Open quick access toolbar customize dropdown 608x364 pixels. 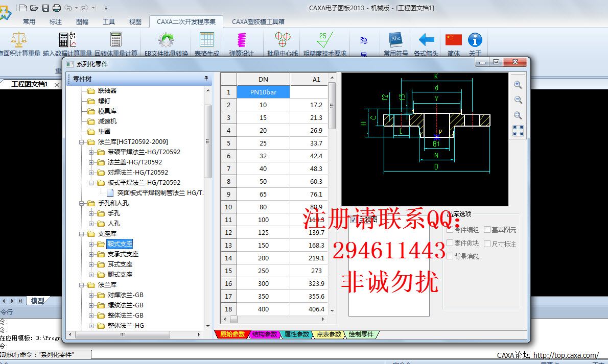coord(106,8)
